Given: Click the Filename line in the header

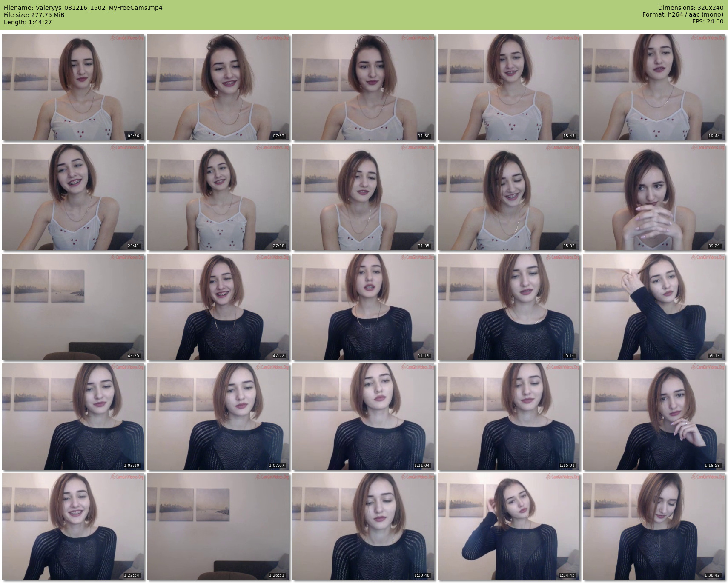Looking at the screenshot, I should 83,8.
